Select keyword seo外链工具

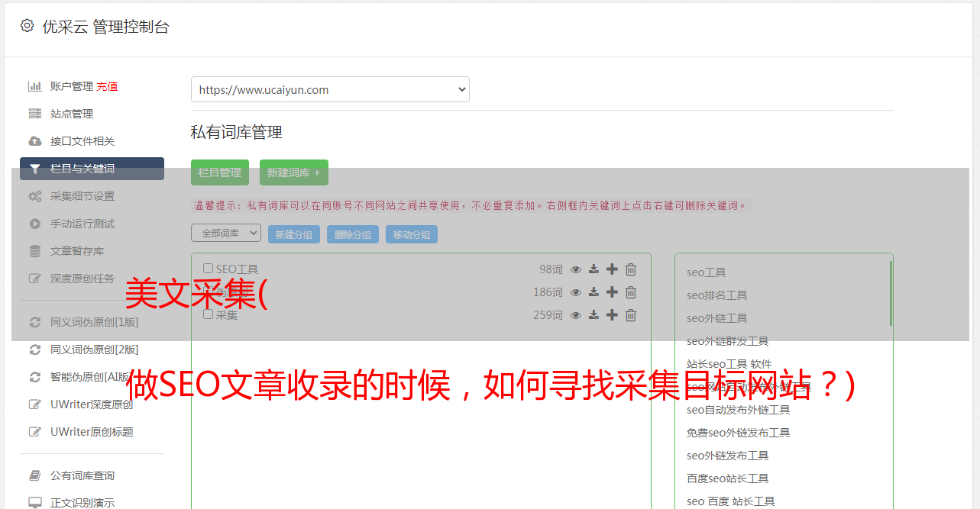(x=717, y=318)
